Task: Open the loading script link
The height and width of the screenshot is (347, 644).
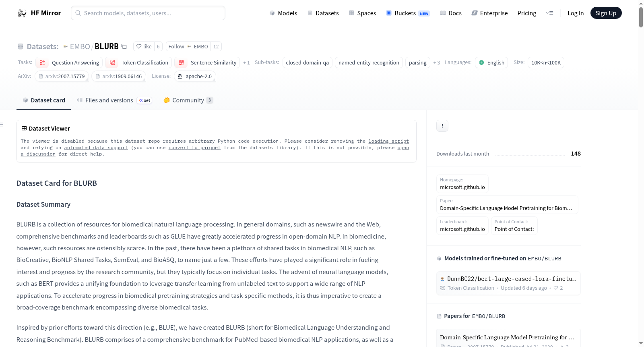Action: click(388, 141)
